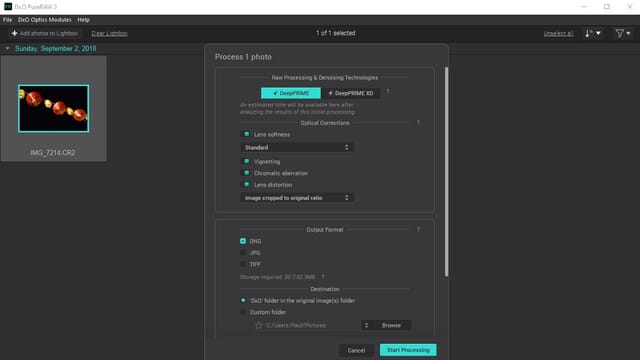The image size is (640, 360).
Task: Enable the JPG output format
Action: pyautogui.click(x=243, y=253)
